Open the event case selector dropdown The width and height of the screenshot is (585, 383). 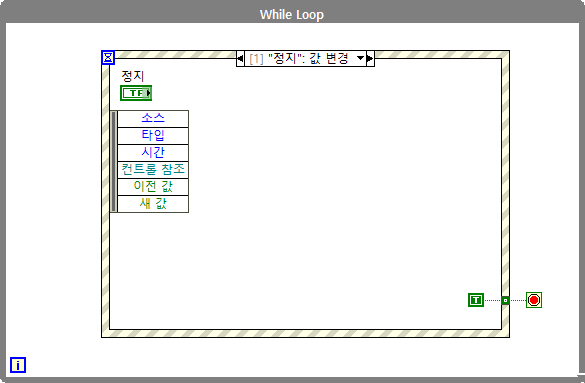coord(360,58)
